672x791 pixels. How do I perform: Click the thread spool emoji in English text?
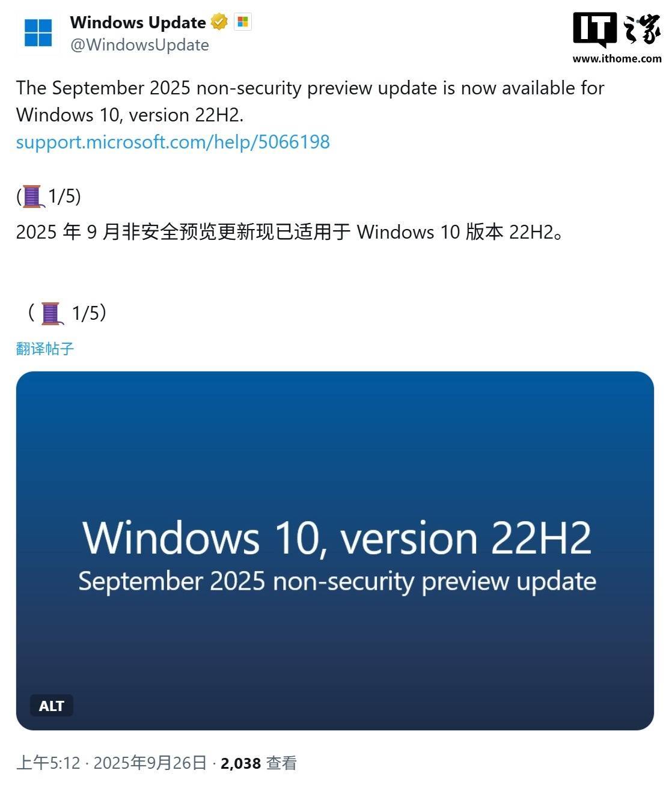coord(32,197)
